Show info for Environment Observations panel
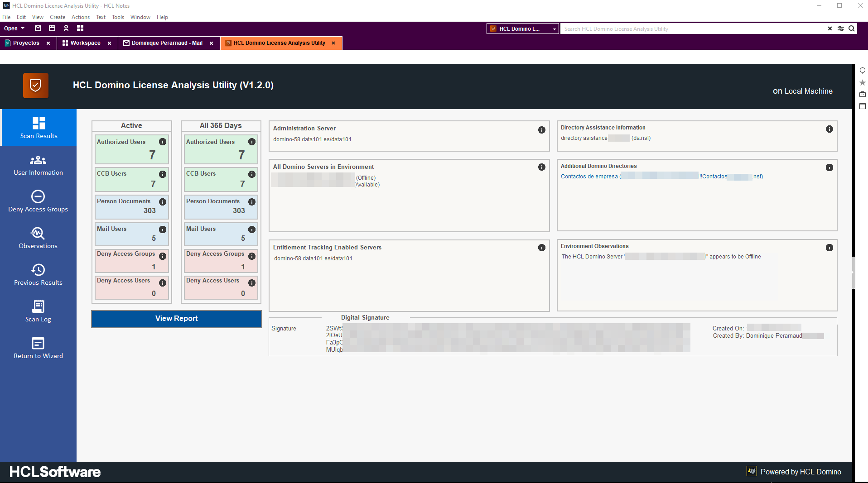The image size is (868, 483). click(x=829, y=248)
